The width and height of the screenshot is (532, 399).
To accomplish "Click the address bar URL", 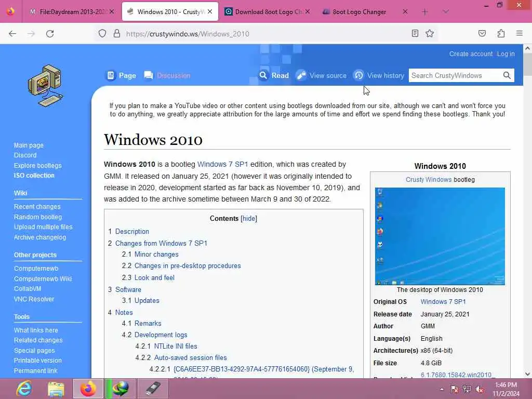I will 188,34.
